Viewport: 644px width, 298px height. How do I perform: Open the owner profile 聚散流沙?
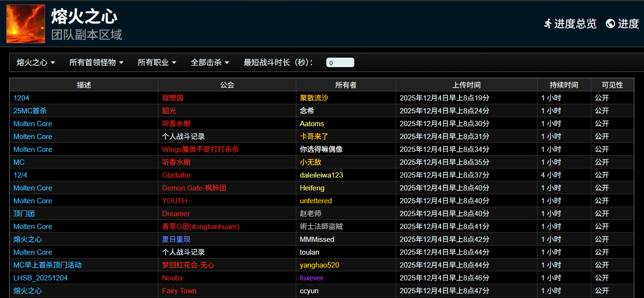click(x=314, y=98)
